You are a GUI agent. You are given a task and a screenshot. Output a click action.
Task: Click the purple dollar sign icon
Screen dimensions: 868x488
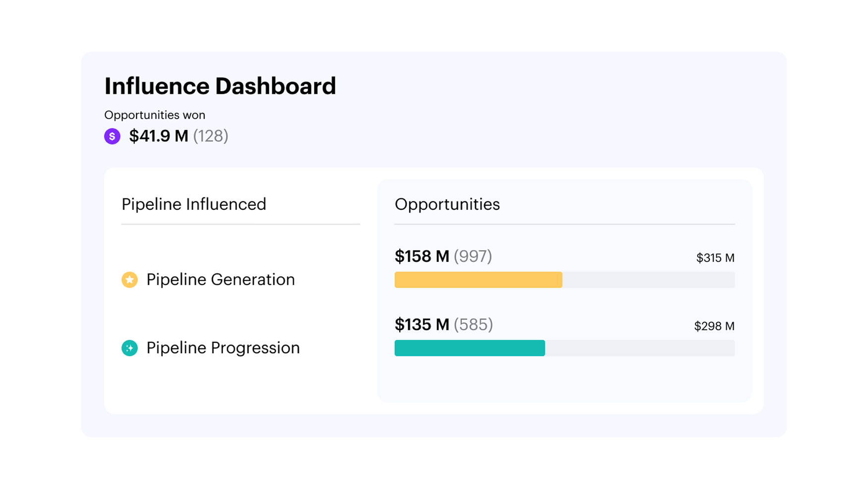tap(112, 136)
